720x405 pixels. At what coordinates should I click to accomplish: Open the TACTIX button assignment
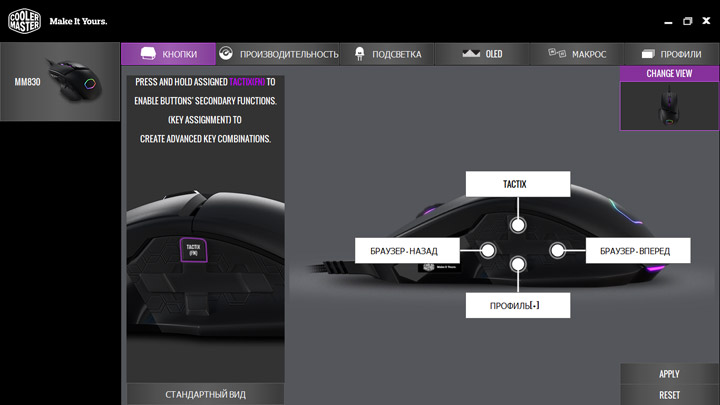tap(518, 184)
